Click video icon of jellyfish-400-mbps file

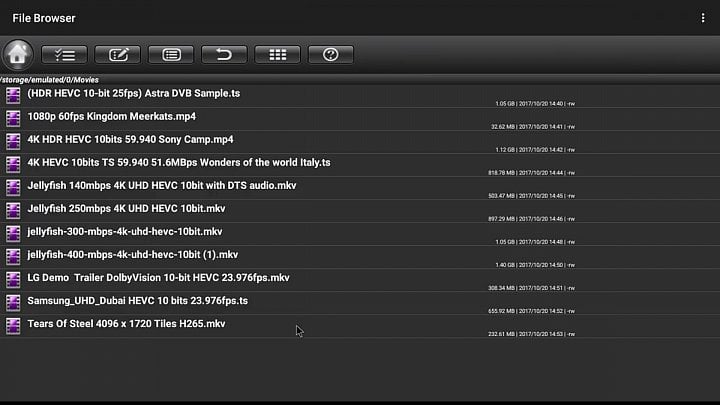click(13, 256)
